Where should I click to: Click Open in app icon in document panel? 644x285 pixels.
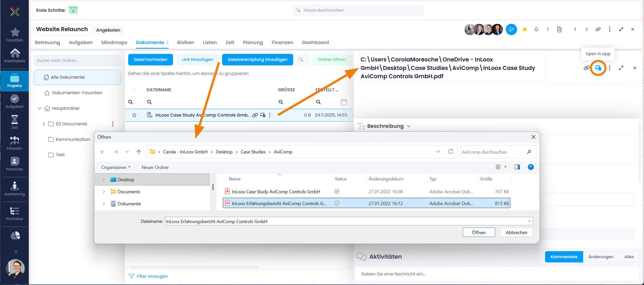[598, 68]
